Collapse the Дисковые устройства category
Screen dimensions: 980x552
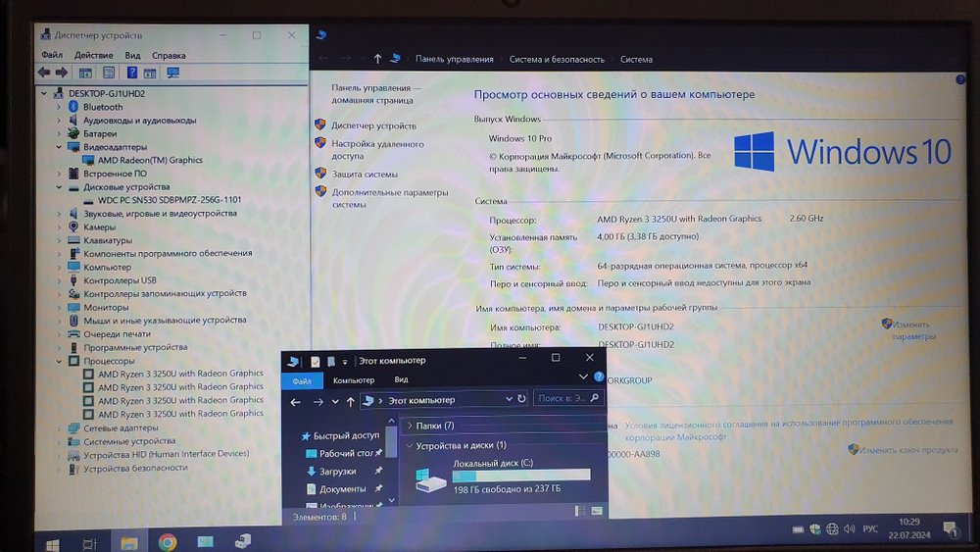59,187
